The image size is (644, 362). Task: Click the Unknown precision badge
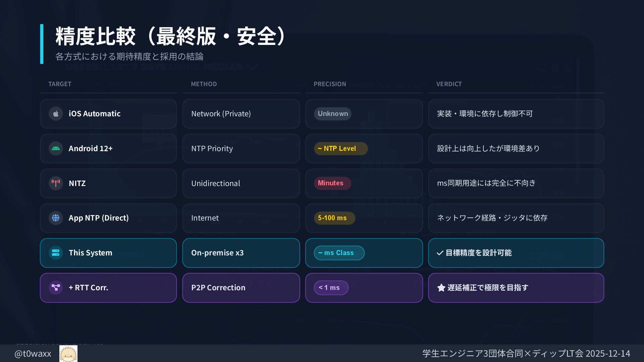point(332,114)
